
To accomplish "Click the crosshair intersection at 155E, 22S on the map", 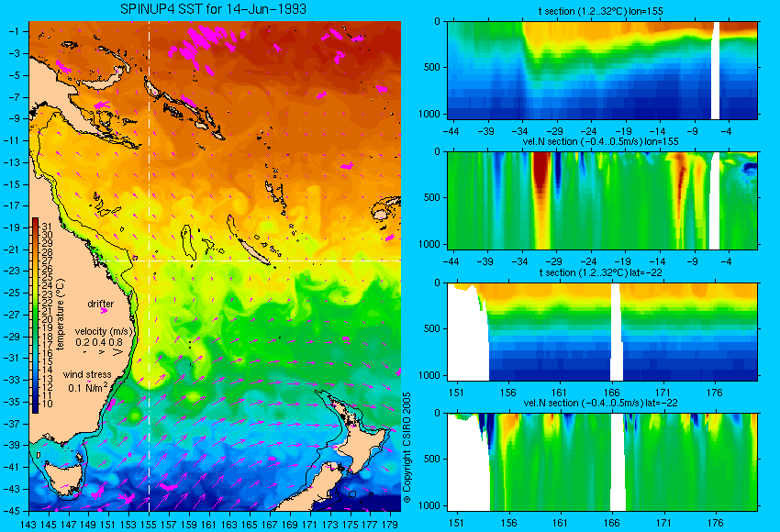I will point(149,260).
